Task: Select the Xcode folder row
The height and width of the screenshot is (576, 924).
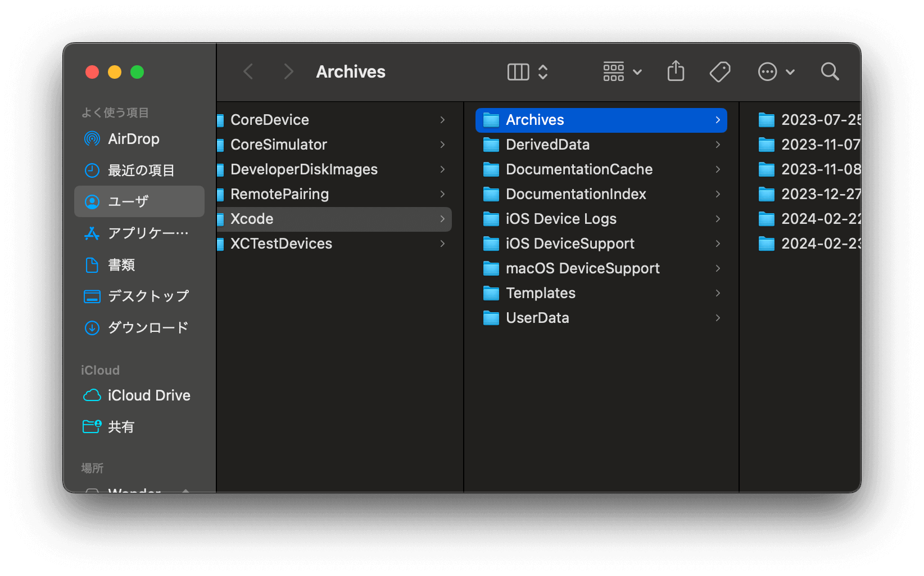Action: (334, 219)
